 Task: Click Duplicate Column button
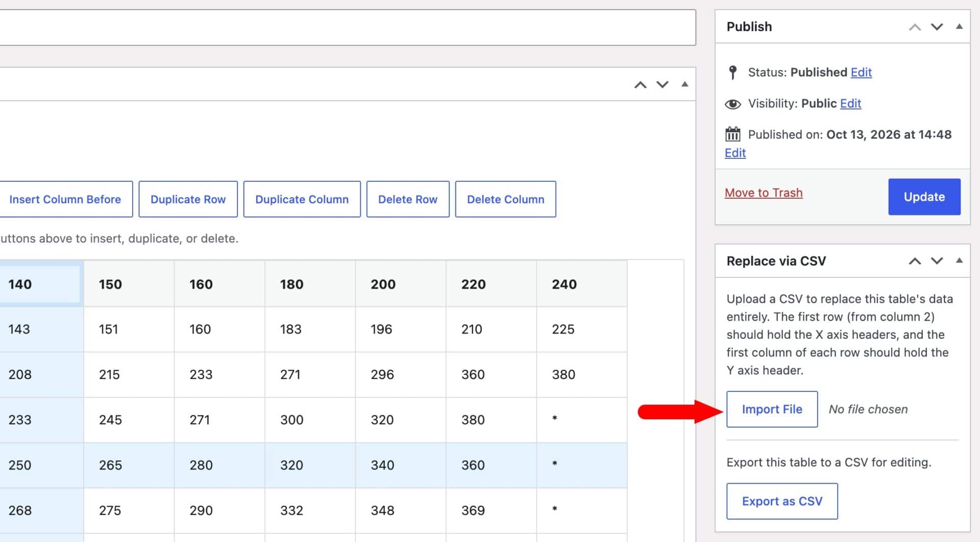(x=302, y=199)
